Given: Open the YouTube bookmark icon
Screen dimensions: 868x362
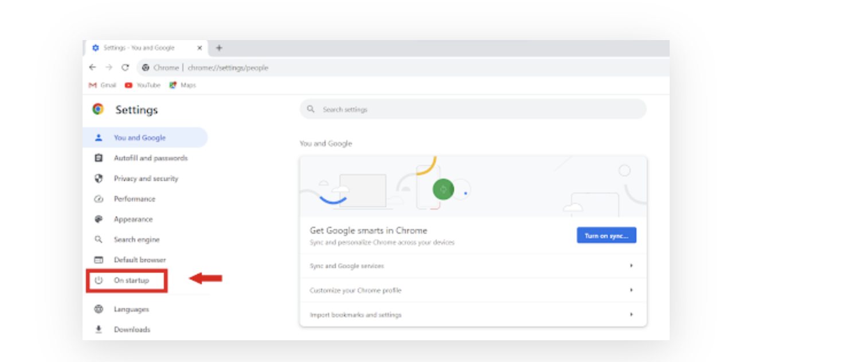Looking at the screenshot, I should tap(128, 85).
